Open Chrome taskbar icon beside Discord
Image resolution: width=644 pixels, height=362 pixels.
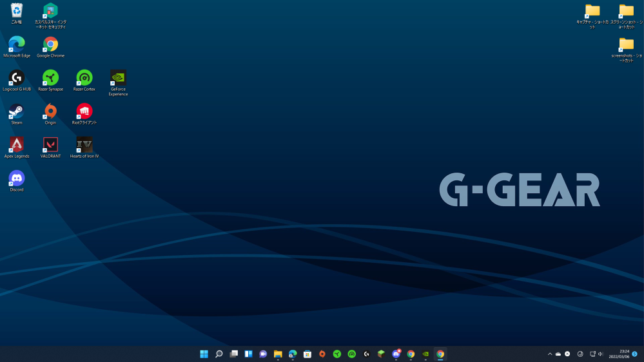[x=411, y=354]
